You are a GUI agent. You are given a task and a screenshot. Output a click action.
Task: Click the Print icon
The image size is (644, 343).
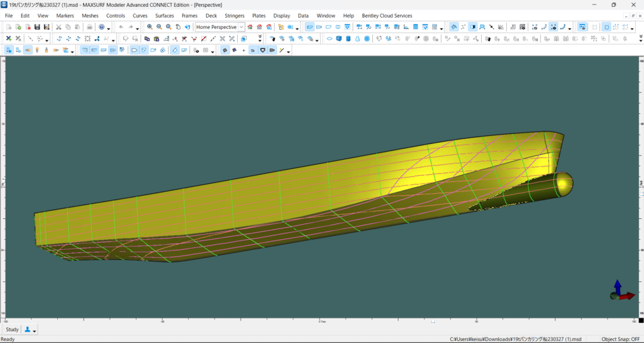(x=89, y=27)
